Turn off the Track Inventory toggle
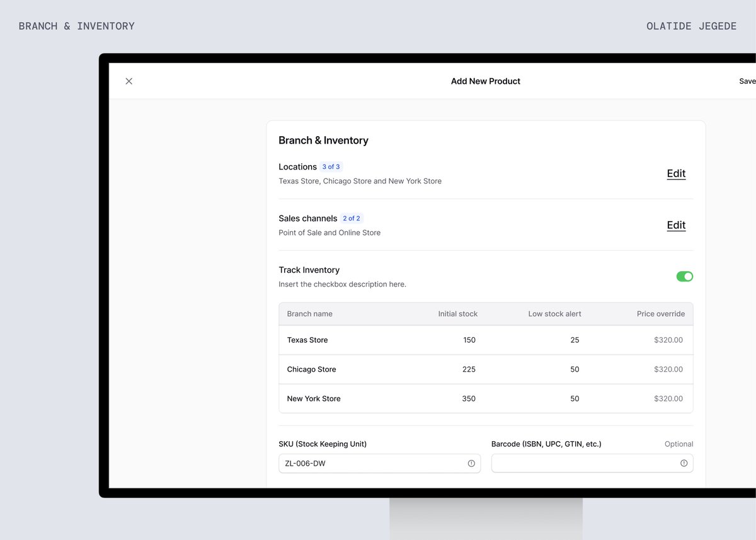Viewport: 756px width, 540px height. (x=685, y=277)
